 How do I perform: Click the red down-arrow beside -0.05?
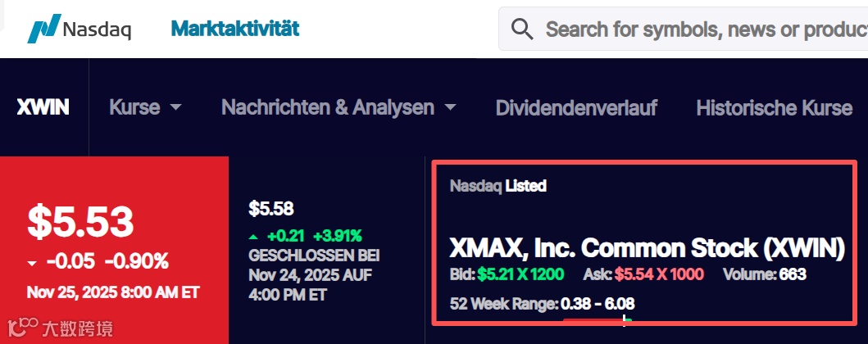(x=32, y=263)
